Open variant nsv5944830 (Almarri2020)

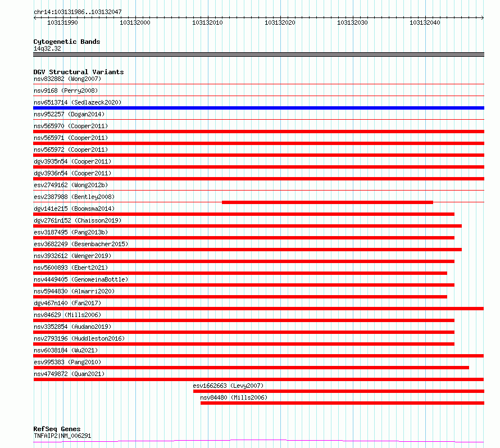pos(74,291)
